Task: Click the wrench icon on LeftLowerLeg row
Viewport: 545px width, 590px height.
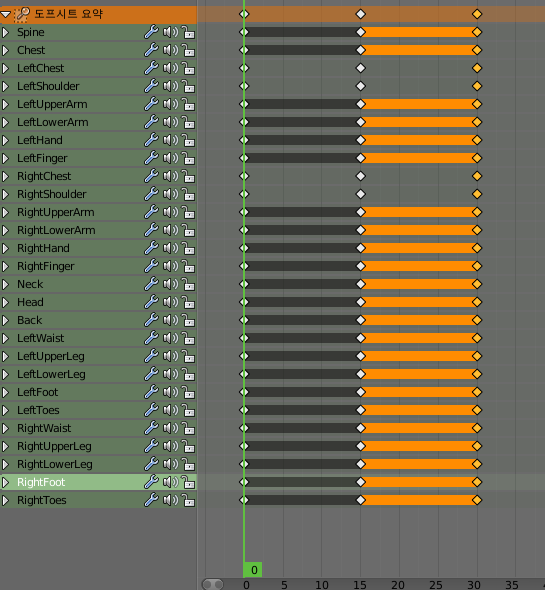Action: (151, 374)
